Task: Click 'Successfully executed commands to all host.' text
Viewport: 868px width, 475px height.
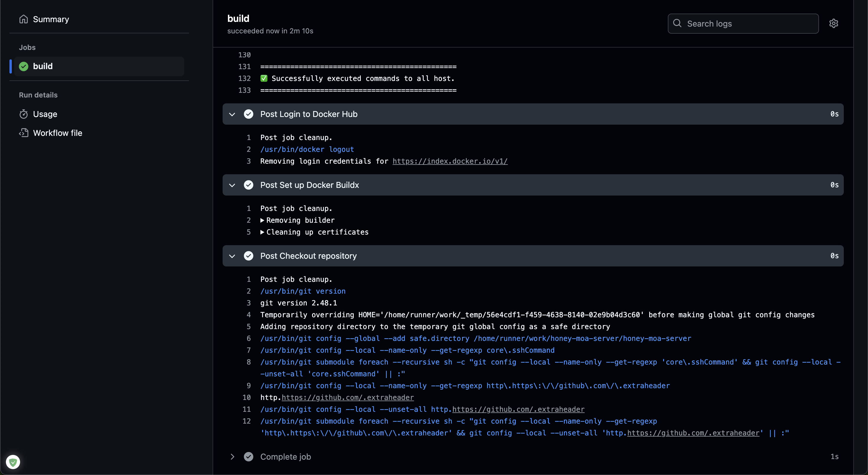Action: coord(363,79)
